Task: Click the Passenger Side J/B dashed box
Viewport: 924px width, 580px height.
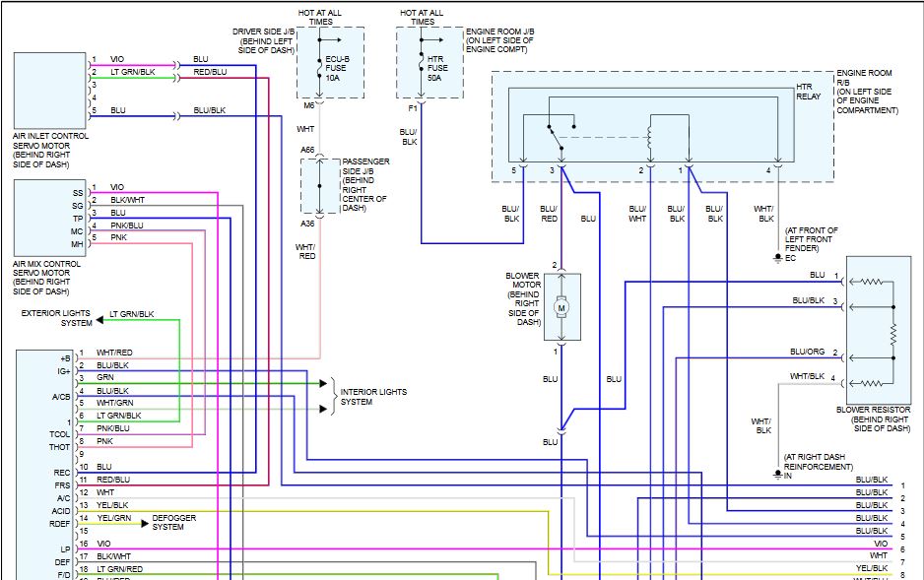Action: [x=320, y=186]
